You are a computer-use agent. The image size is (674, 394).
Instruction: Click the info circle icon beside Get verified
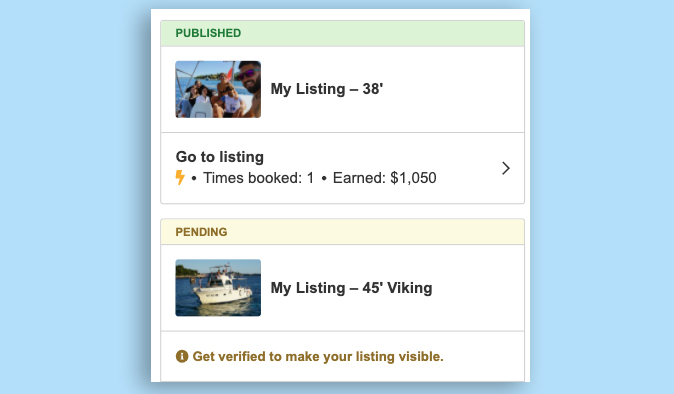tap(182, 356)
